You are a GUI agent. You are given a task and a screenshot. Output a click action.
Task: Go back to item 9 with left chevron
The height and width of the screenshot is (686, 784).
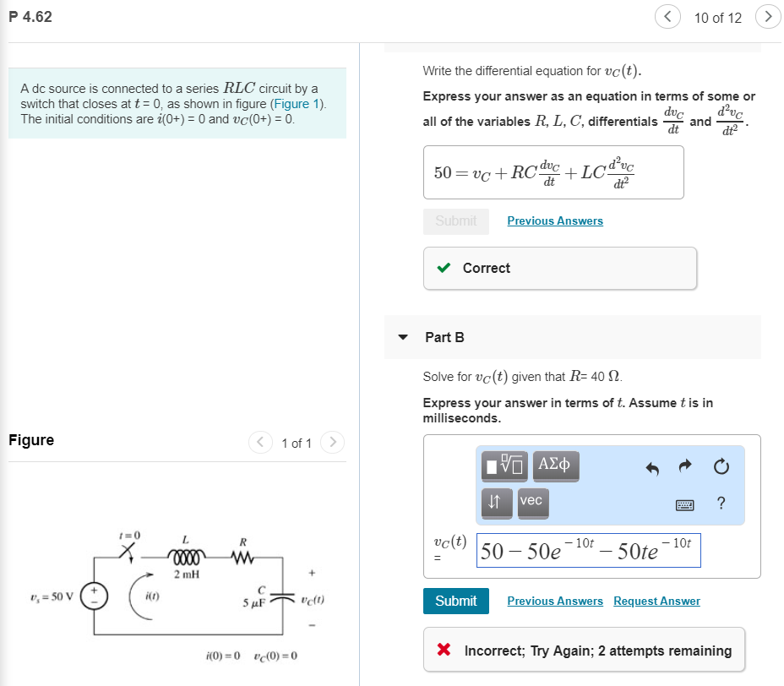click(x=667, y=16)
